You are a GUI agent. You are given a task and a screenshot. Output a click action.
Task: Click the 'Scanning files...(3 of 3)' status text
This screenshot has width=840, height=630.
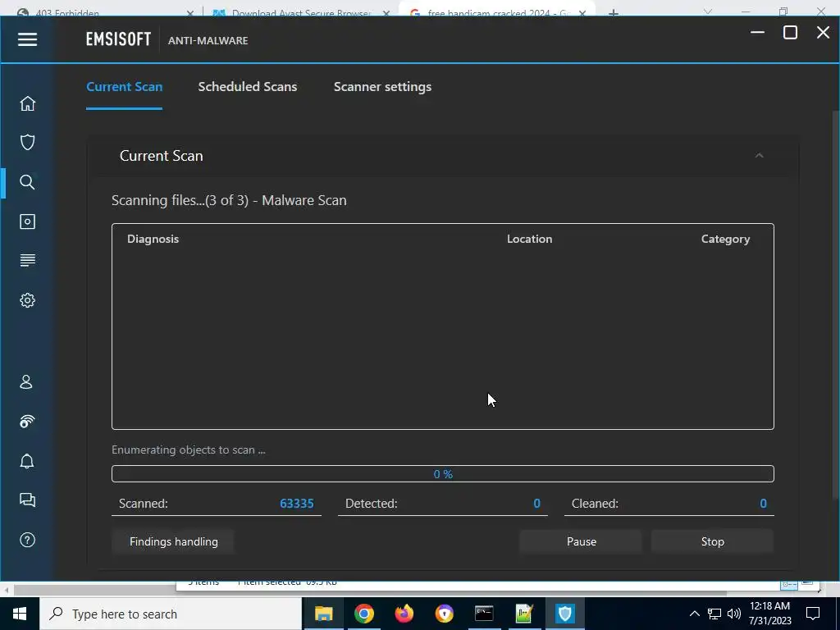229,200
